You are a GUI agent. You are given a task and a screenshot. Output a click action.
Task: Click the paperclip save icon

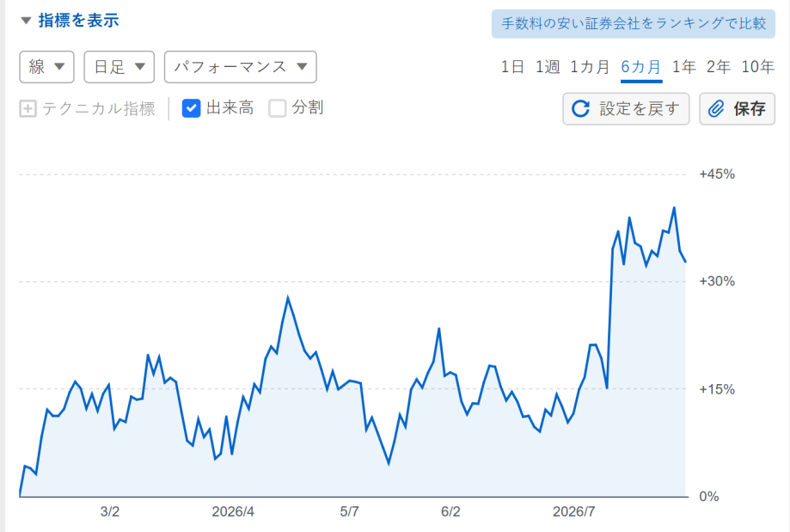coord(716,108)
